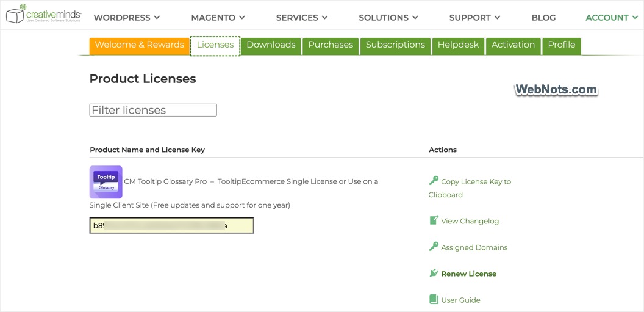Open the Services dropdown menu
The height and width of the screenshot is (312, 644).
point(302,18)
